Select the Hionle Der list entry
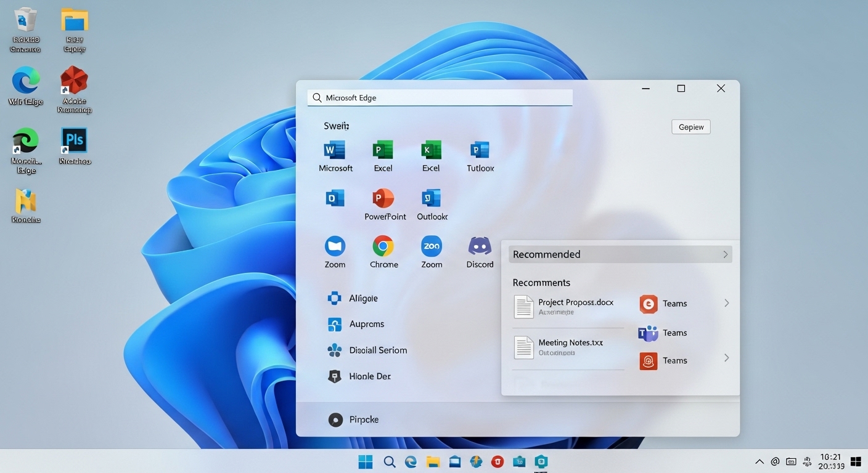This screenshot has width=868, height=473. click(x=359, y=376)
